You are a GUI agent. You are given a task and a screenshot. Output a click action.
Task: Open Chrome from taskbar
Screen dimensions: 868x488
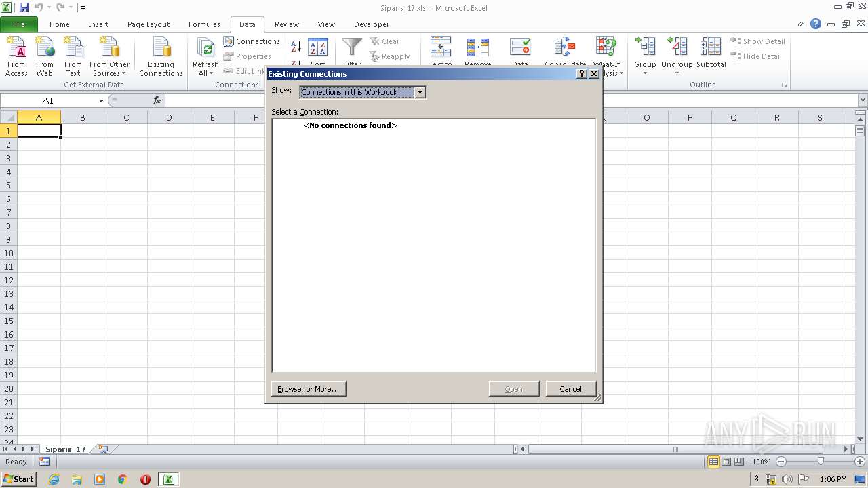(x=123, y=479)
